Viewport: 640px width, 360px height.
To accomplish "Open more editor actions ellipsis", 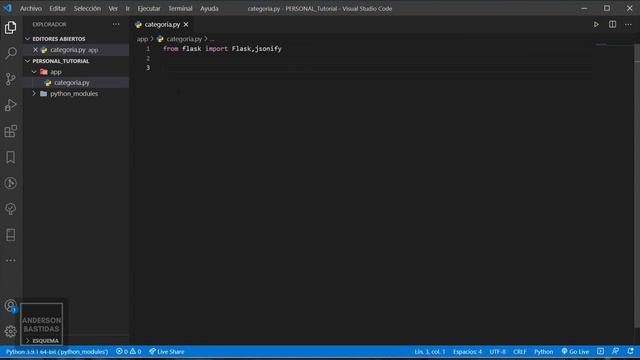I will [628, 24].
